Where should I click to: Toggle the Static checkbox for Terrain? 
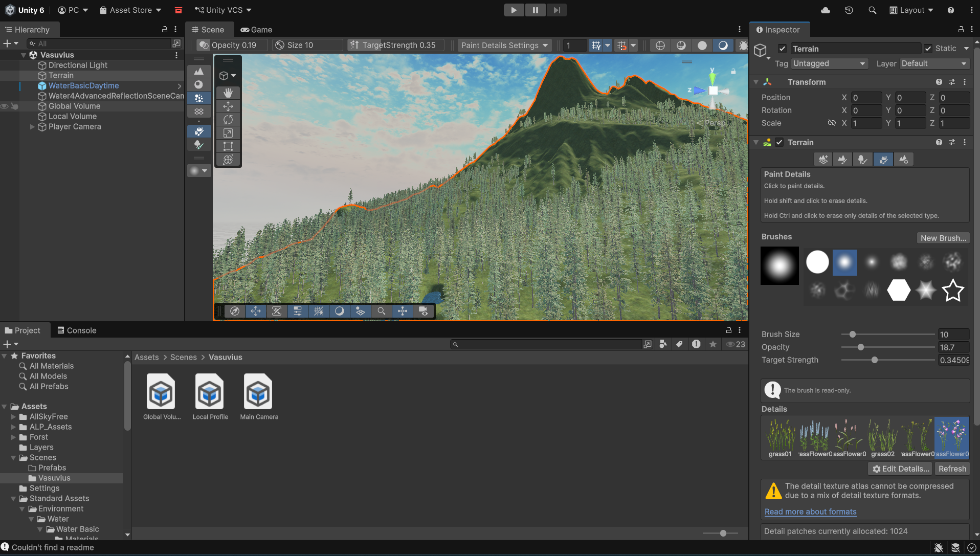928,49
